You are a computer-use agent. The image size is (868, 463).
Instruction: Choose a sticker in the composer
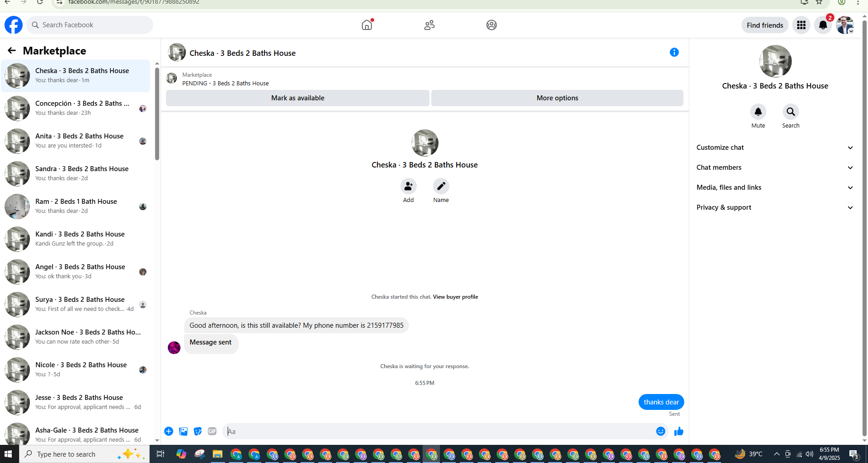[198, 431]
